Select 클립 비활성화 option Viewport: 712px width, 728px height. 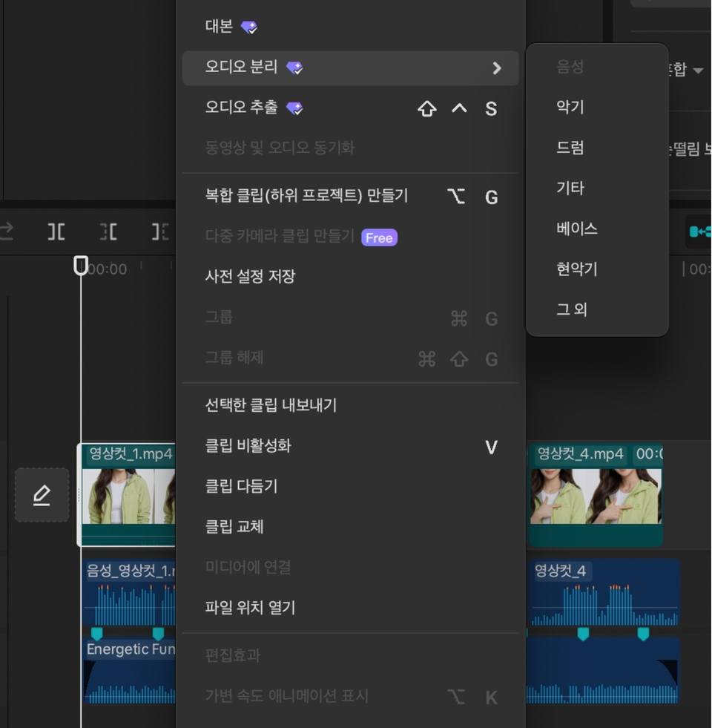(350, 446)
